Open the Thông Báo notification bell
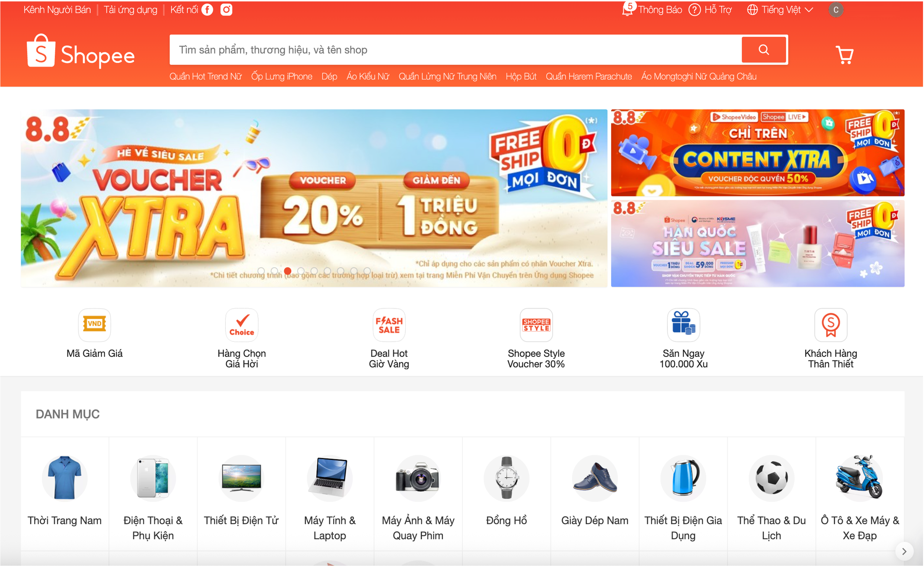This screenshot has height=567, width=924. tap(627, 9)
